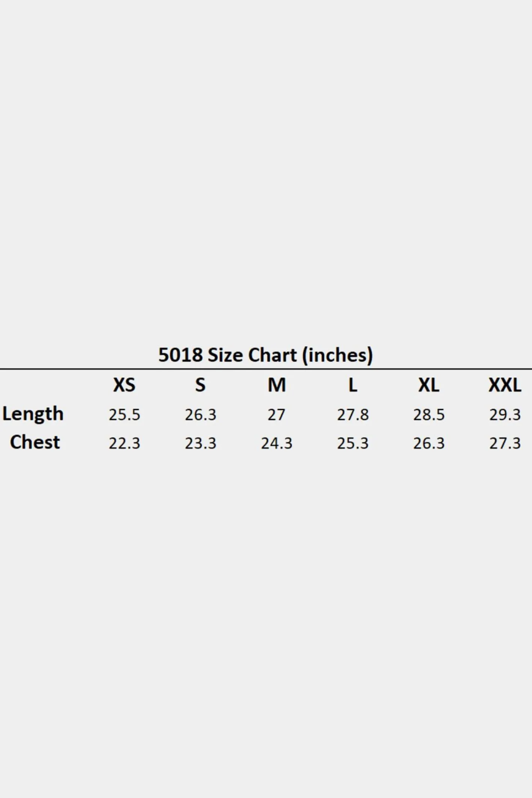The width and height of the screenshot is (532, 798).
Task: Click the 5018 Size Chart title
Action: click(266, 355)
